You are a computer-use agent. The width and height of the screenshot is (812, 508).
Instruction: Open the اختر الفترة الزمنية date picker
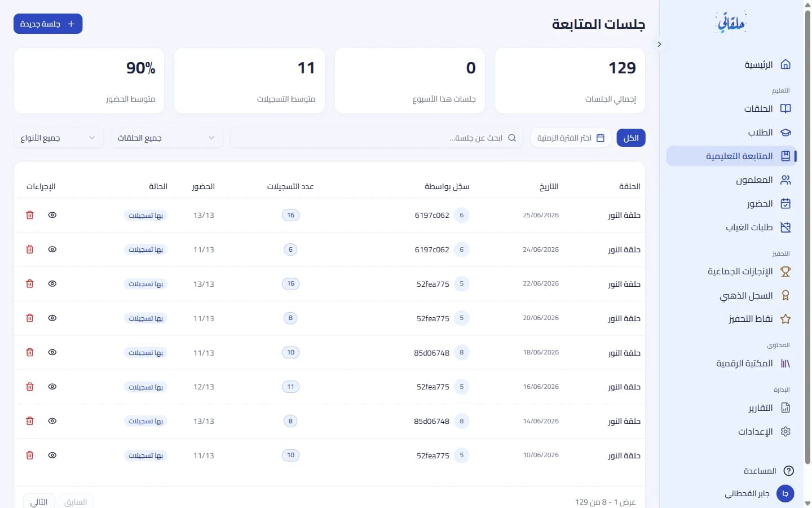pyautogui.click(x=571, y=138)
